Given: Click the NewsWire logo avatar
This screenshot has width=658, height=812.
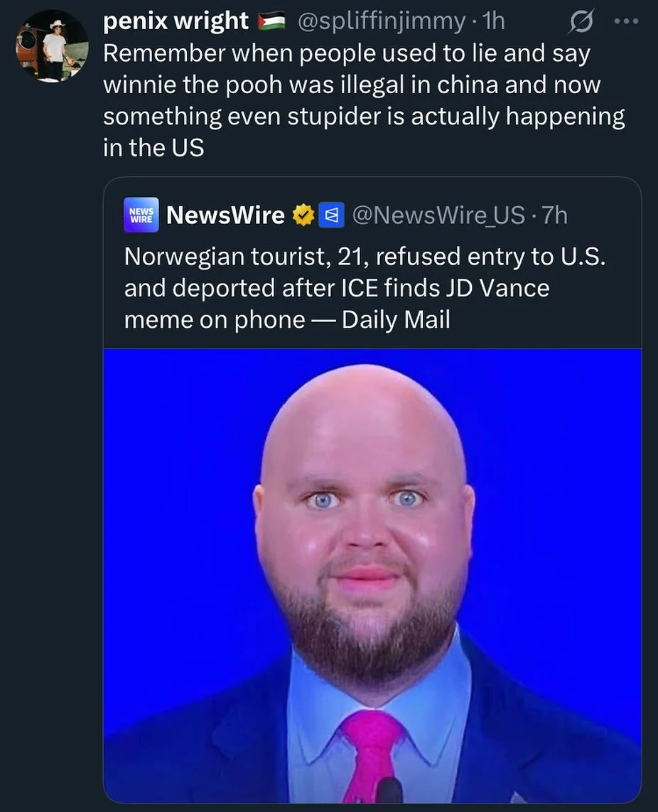Looking at the screenshot, I should coord(141,215).
